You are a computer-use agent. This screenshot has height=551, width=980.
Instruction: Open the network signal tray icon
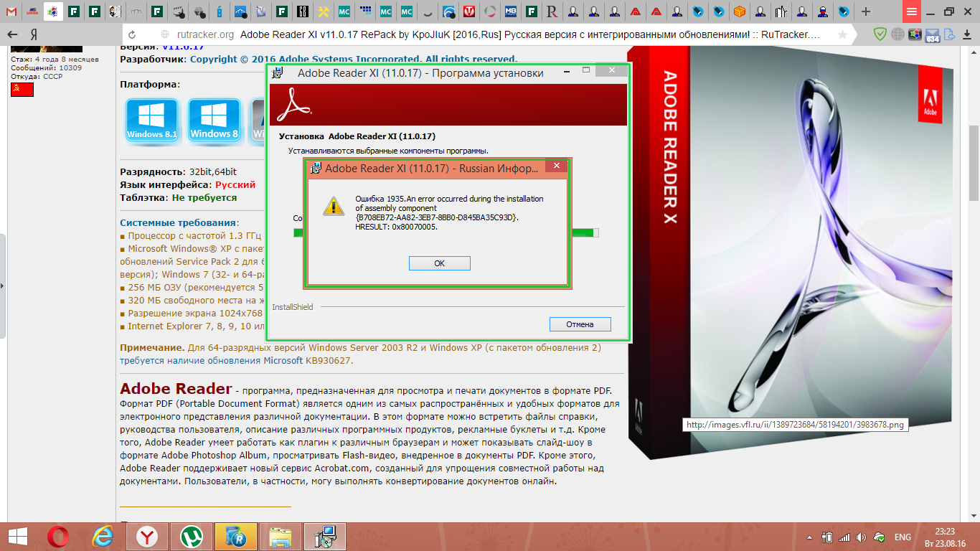tap(844, 537)
